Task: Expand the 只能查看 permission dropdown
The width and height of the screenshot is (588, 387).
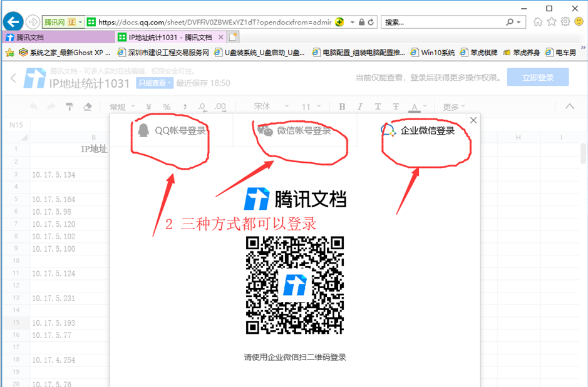Action: point(155,83)
